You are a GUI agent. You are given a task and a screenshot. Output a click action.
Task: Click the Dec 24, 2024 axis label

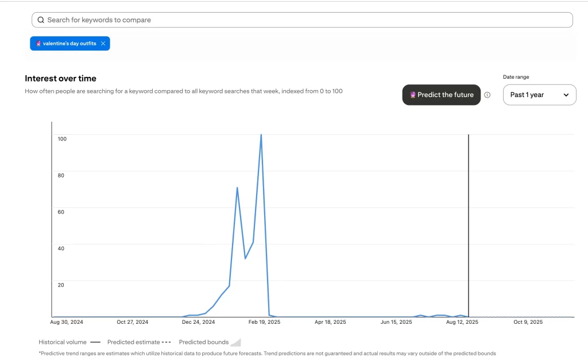(198, 322)
